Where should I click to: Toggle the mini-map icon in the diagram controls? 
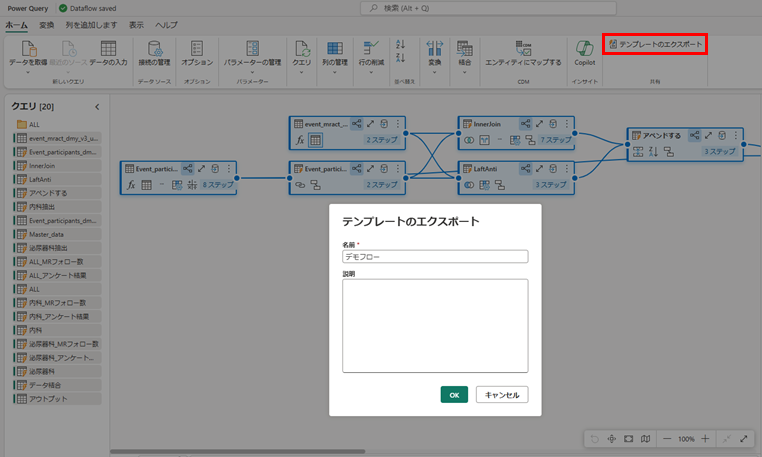click(645, 439)
